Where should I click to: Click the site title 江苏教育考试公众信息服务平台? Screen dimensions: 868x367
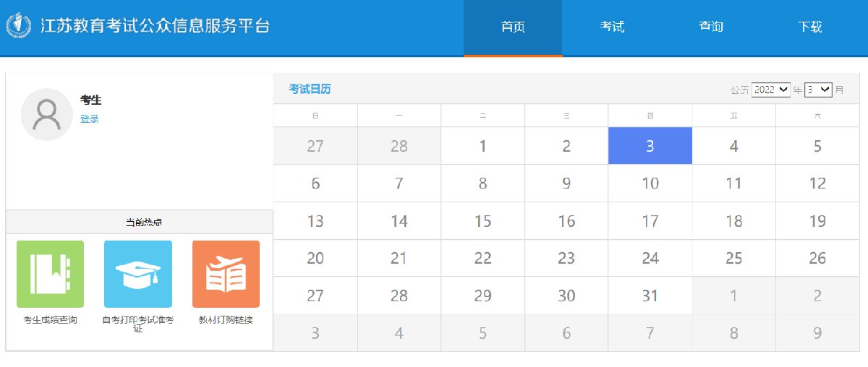click(x=155, y=27)
